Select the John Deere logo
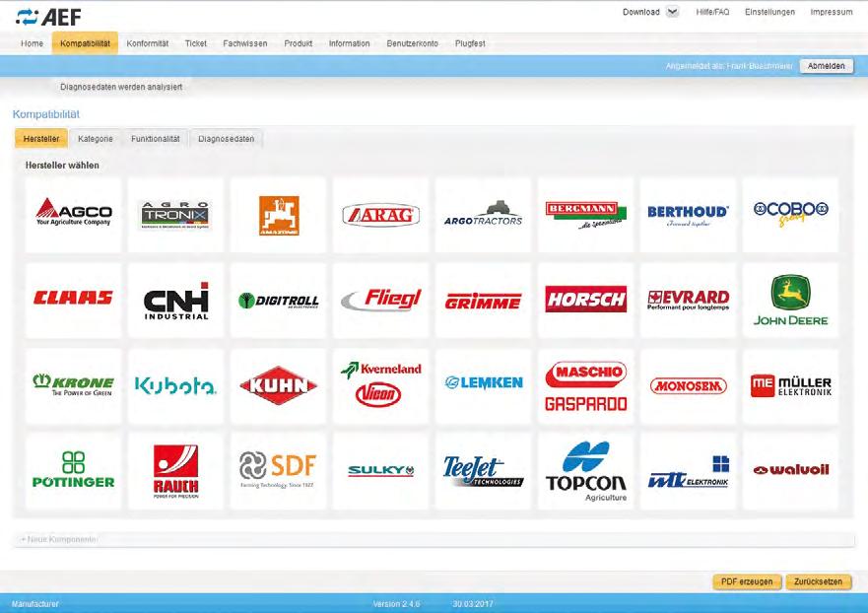 point(790,301)
